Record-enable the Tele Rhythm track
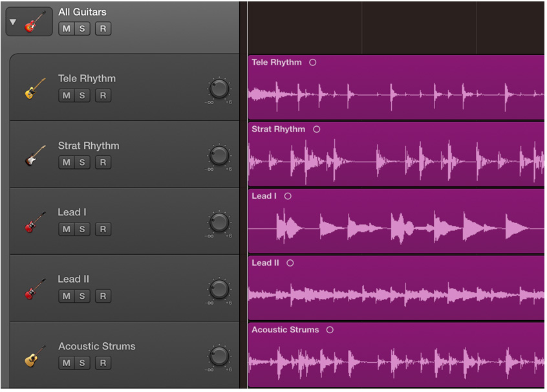The height and width of the screenshot is (392, 547). click(x=103, y=95)
